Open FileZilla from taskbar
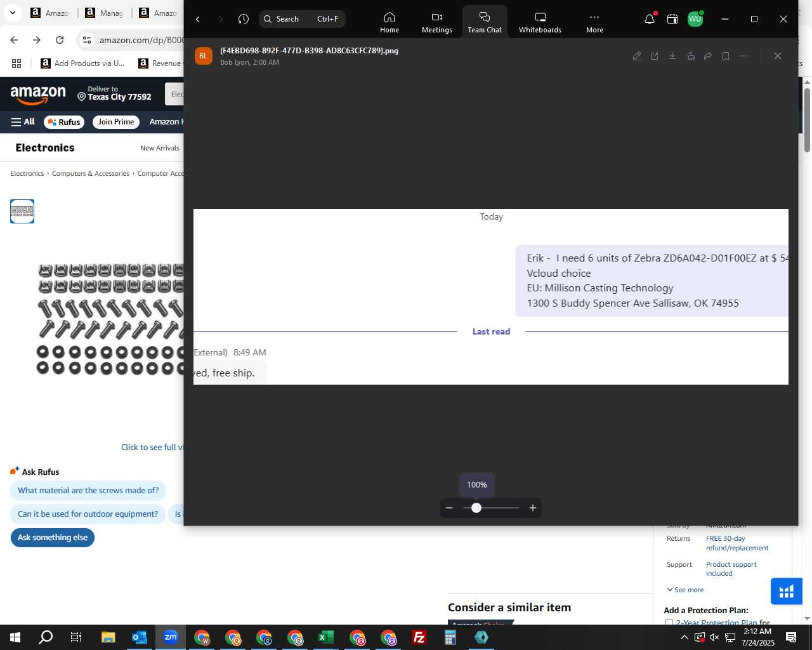Viewport: 812px width, 650px height. coord(419,637)
